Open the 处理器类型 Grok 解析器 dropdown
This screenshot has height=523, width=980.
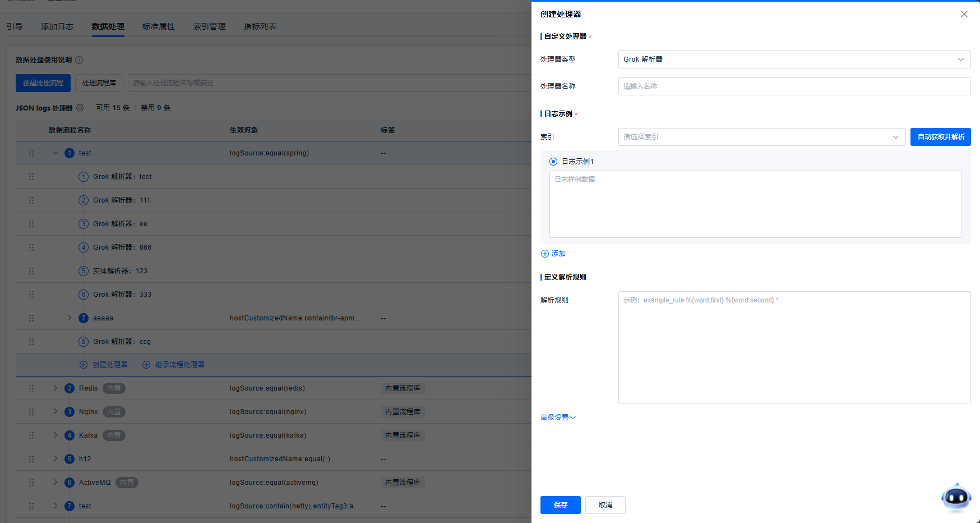point(794,59)
